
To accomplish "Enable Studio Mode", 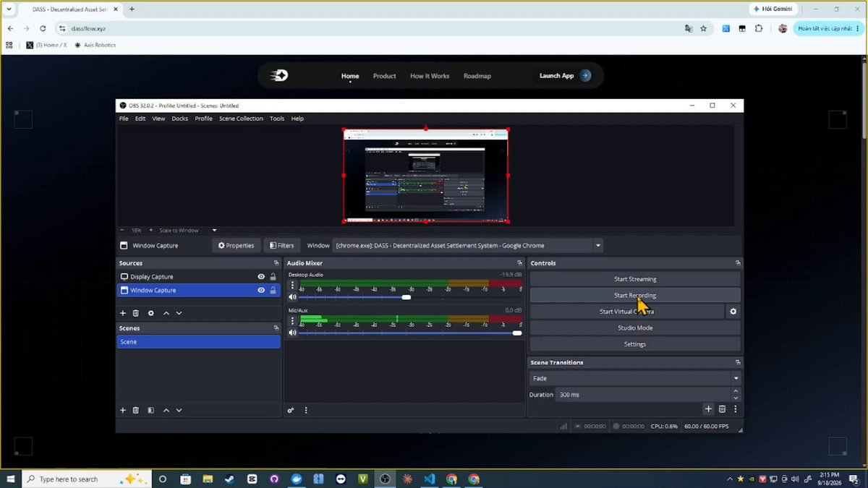I will click(x=635, y=328).
